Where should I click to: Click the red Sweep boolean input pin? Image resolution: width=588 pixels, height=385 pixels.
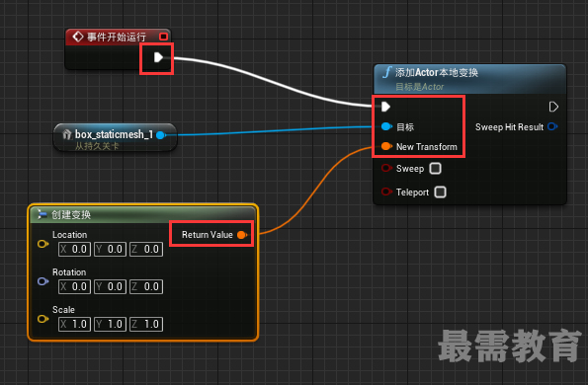coord(386,168)
